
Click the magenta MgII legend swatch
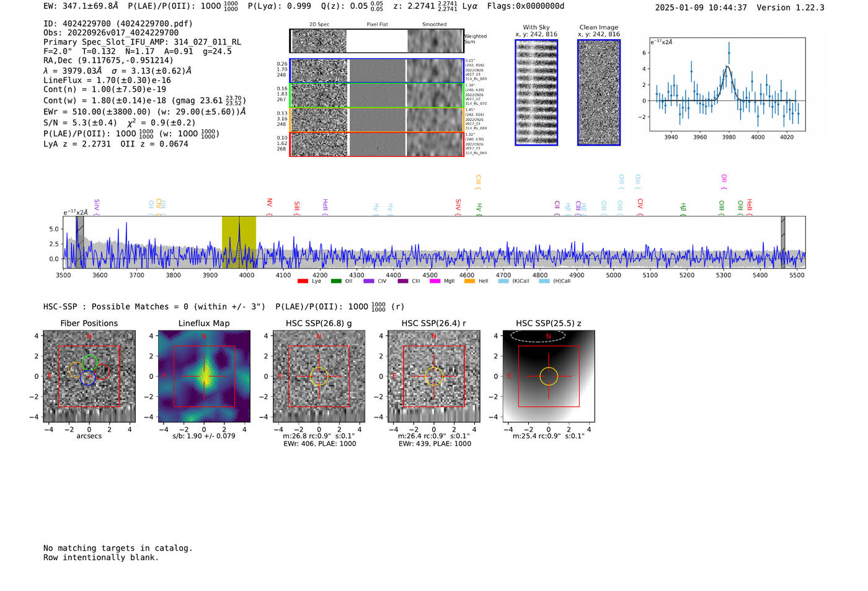click(435, 281)
